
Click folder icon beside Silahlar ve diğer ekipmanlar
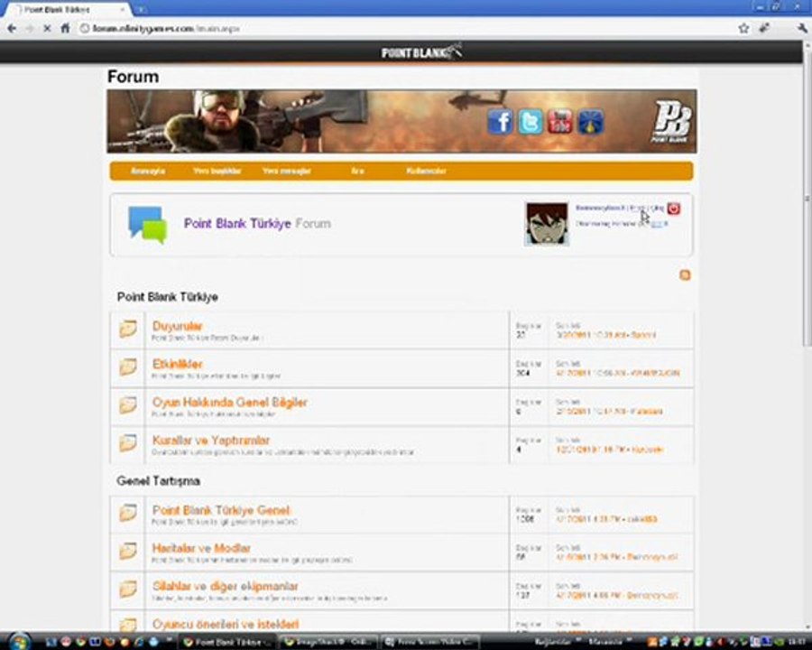click(128, 589)
